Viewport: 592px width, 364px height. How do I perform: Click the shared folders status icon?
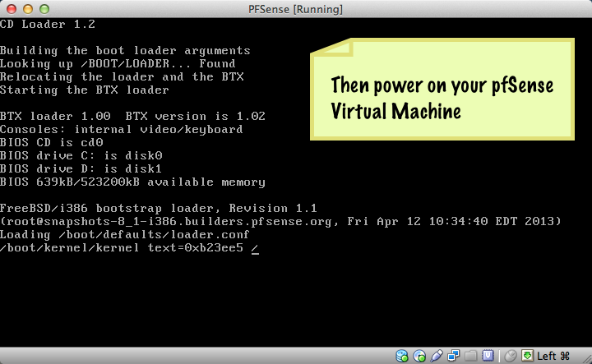pyautogui.click(x=471, y=356)
